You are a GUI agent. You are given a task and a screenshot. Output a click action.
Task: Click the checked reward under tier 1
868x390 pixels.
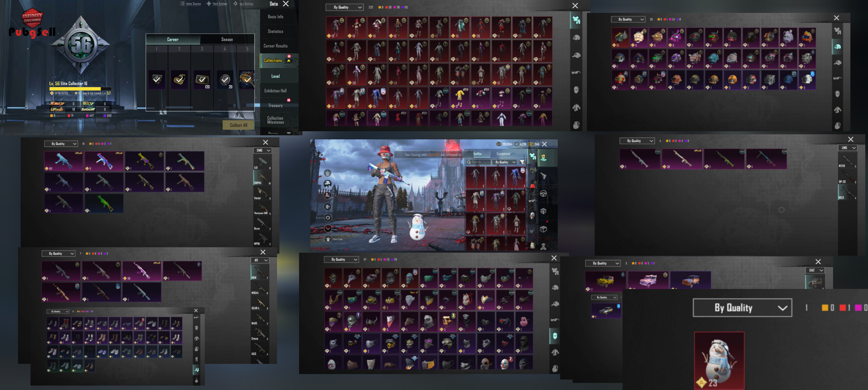coord(157,80)
